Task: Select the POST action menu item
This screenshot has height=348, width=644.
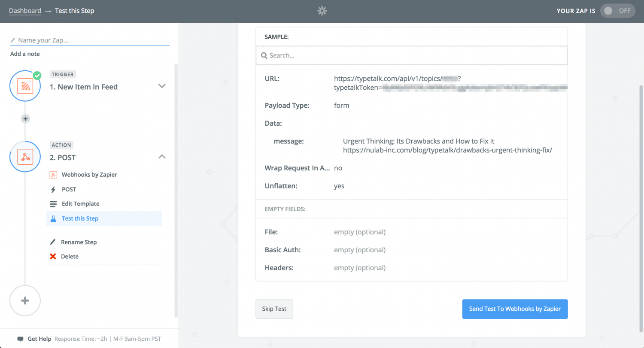Action: click(69, 189)
